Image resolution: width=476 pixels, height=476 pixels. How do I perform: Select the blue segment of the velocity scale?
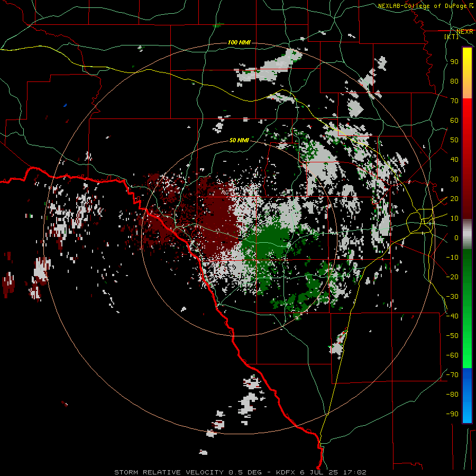(467, 395)
